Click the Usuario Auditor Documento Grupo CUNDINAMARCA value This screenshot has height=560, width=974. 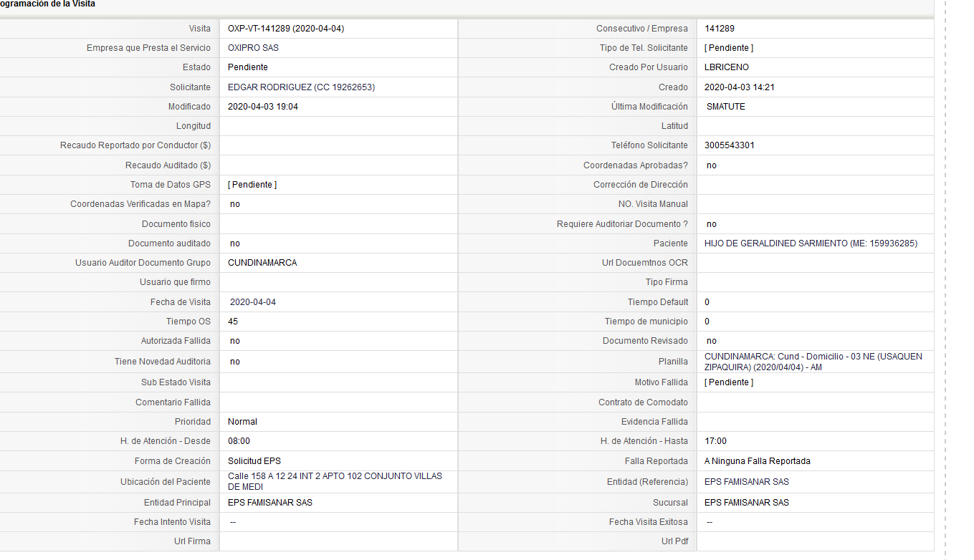point(262,263)
